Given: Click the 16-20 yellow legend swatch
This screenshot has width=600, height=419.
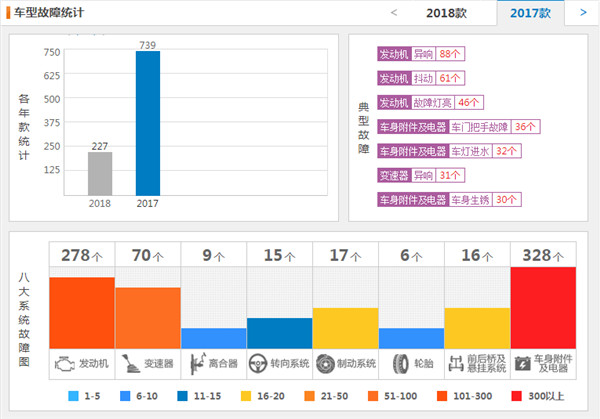Looking at the screenshot, I should (246, 396).
